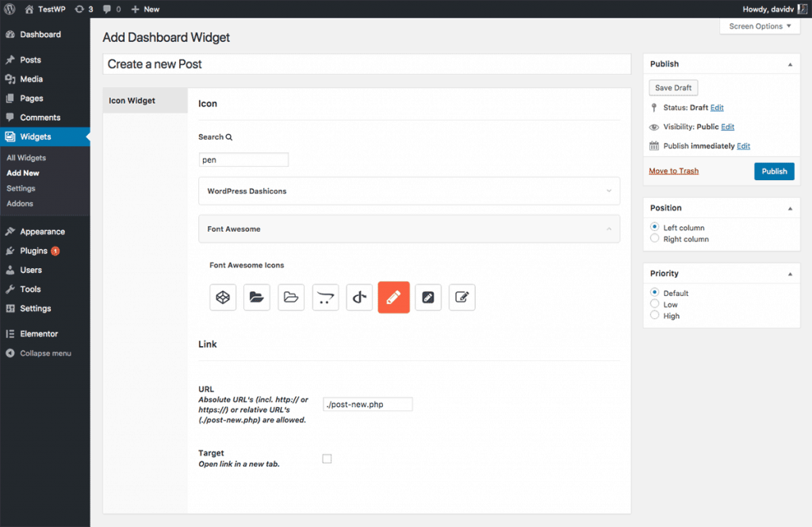Open the comments bubble in admin bar
The height and width of the screenshot is (527, 812).
(108, 9)
